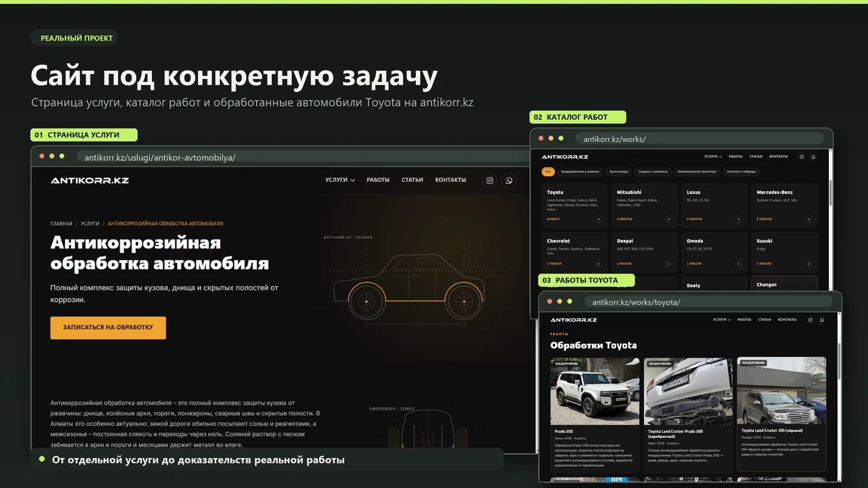Click address bar showing antikorr.kz/works/toyota/
Screen dimensions: 868x488
point(708,302)
